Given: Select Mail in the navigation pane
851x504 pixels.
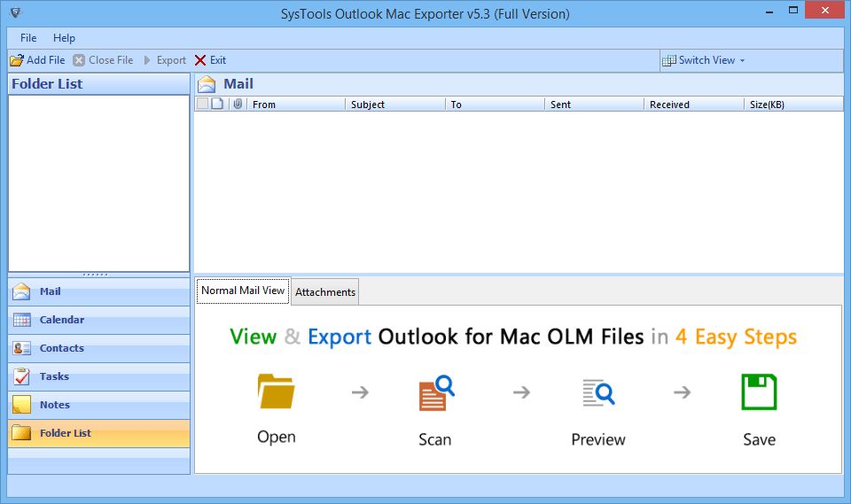Looking at the screenshot, I should (x=98, y=291).
